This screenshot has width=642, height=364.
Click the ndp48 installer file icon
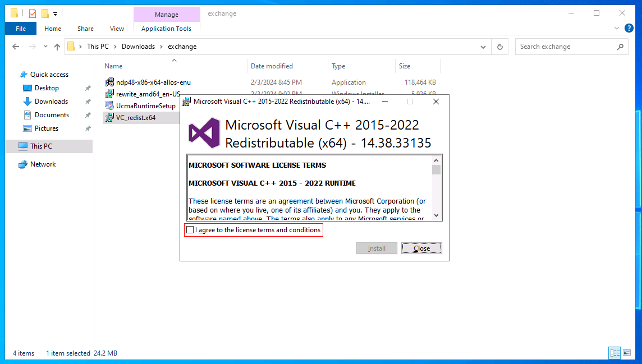[109, 82]
